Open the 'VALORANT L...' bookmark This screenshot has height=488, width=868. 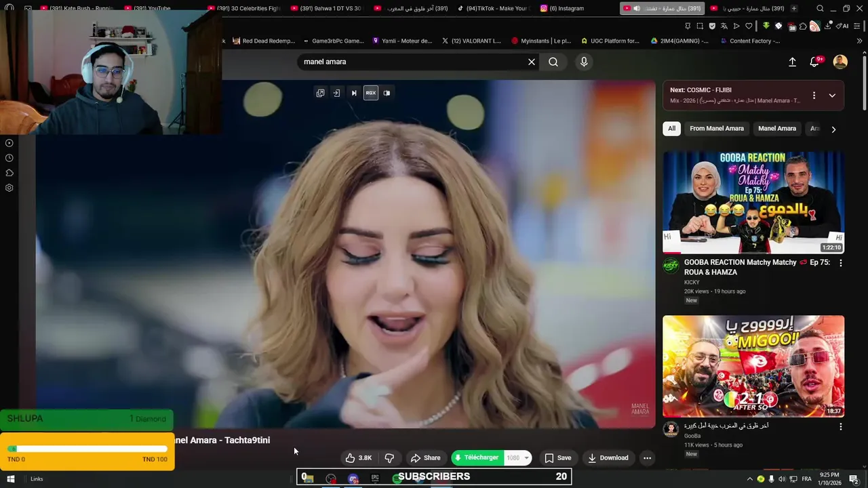[x=471, y=41]
